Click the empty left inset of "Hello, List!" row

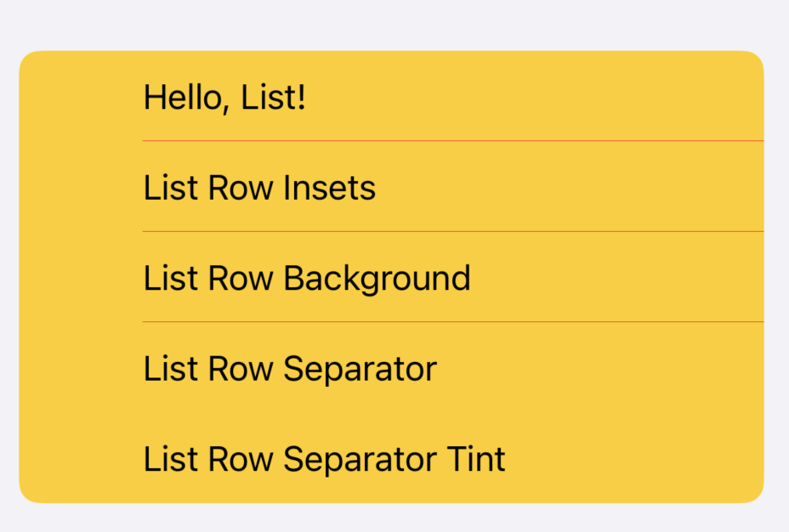pos(80,97)
